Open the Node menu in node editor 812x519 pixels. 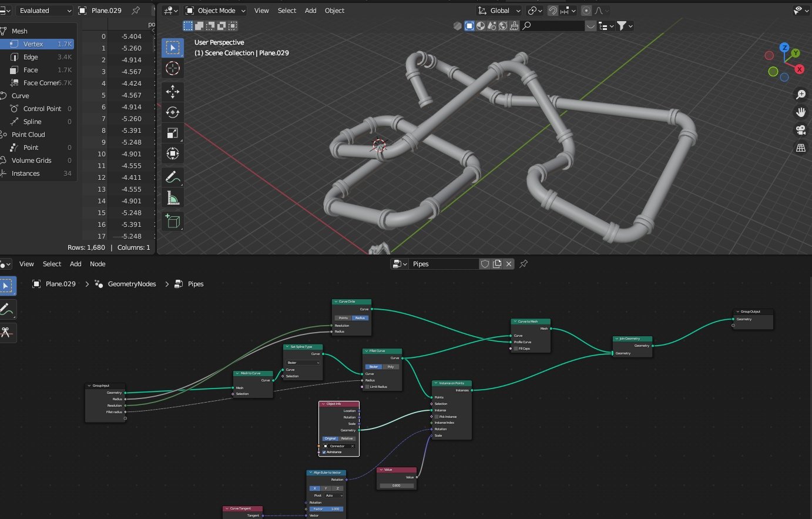98,264
